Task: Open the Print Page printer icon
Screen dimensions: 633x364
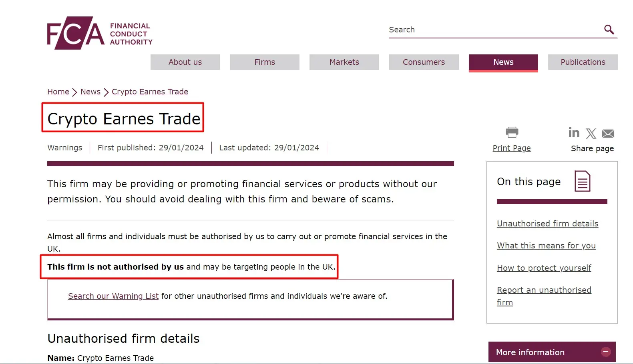Action: pyautogui.click(x=511, y=132)
